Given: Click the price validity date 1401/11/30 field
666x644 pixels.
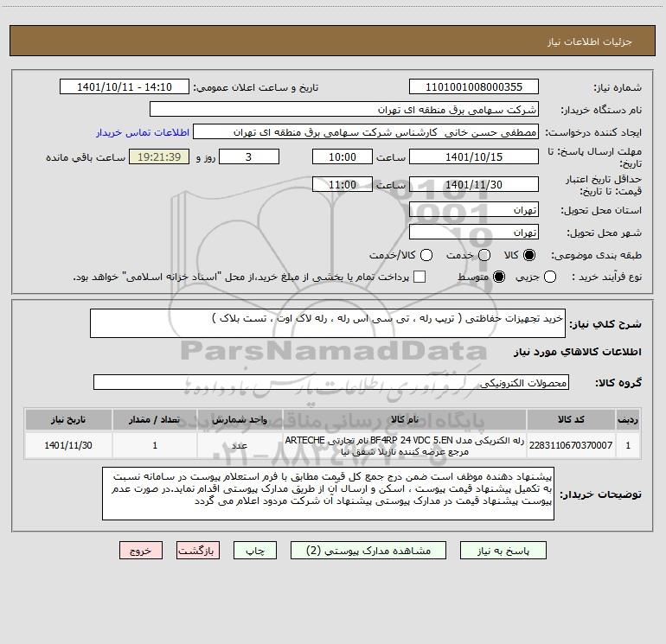Looking at the screenshot, I should (x=474, y=185).
